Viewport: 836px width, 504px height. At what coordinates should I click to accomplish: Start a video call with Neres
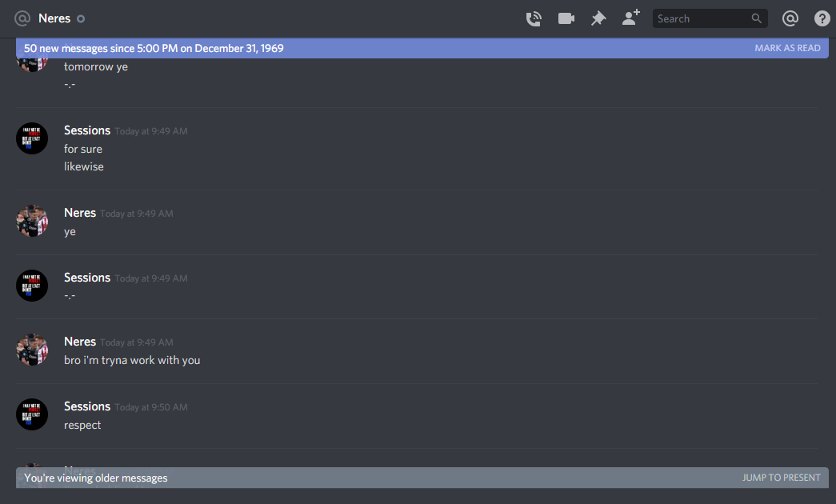point(566,18)
